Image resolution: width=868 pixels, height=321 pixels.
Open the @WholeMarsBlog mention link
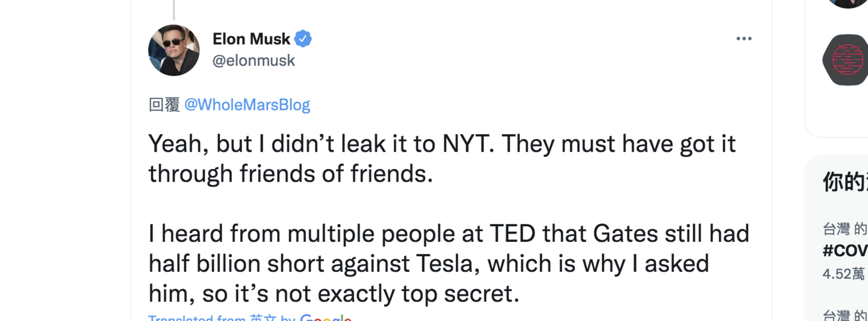tap(247, 105)
